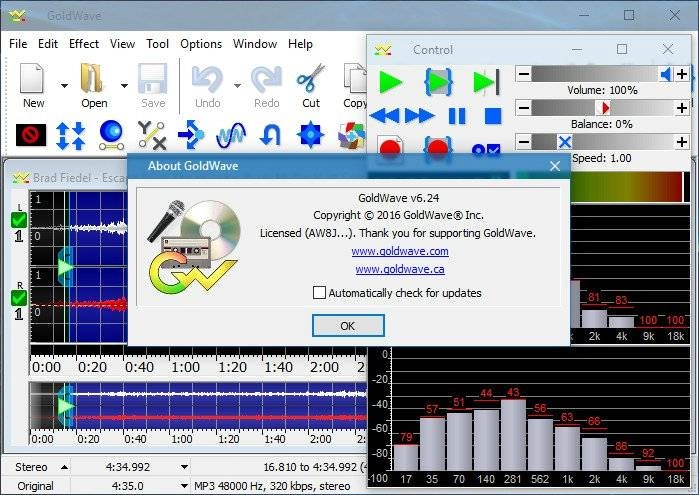Click the Speed slider X handle
This screenshot has width=699, height=495.
coord(564,142)
